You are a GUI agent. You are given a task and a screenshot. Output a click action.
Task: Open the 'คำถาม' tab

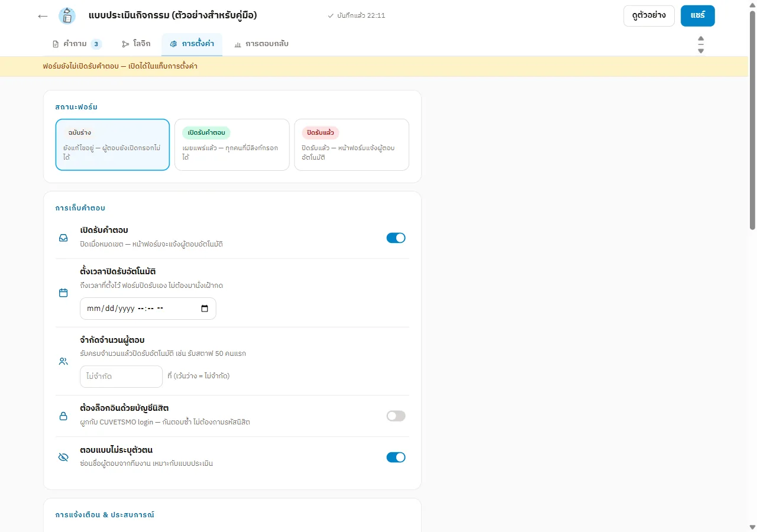pos(77,44)
